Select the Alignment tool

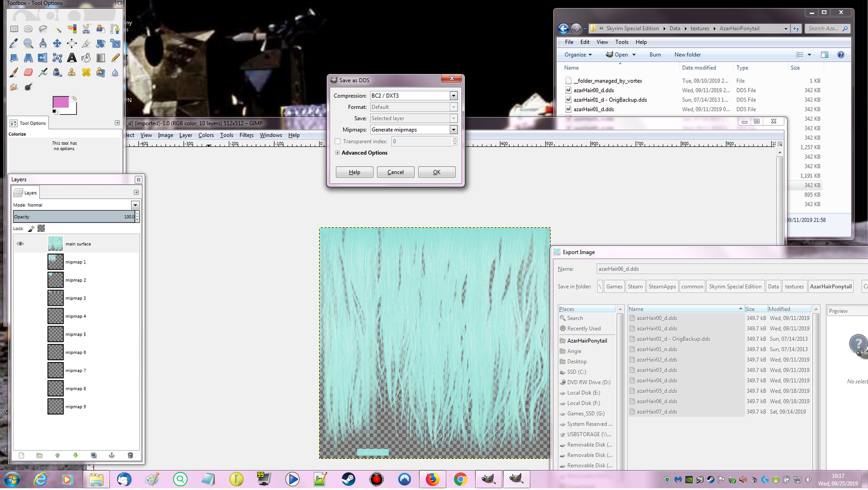(72, 44)
